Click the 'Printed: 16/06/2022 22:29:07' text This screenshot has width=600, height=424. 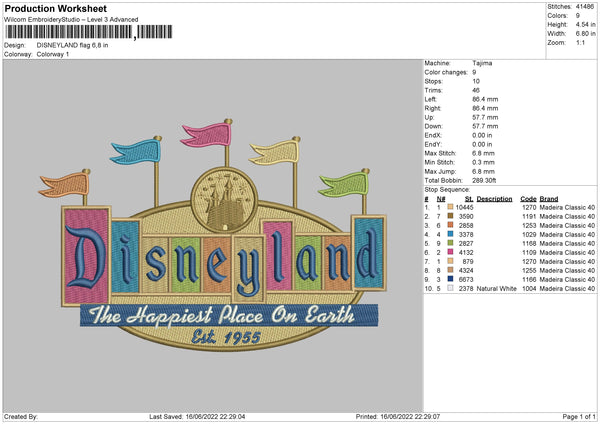point(398,416)
